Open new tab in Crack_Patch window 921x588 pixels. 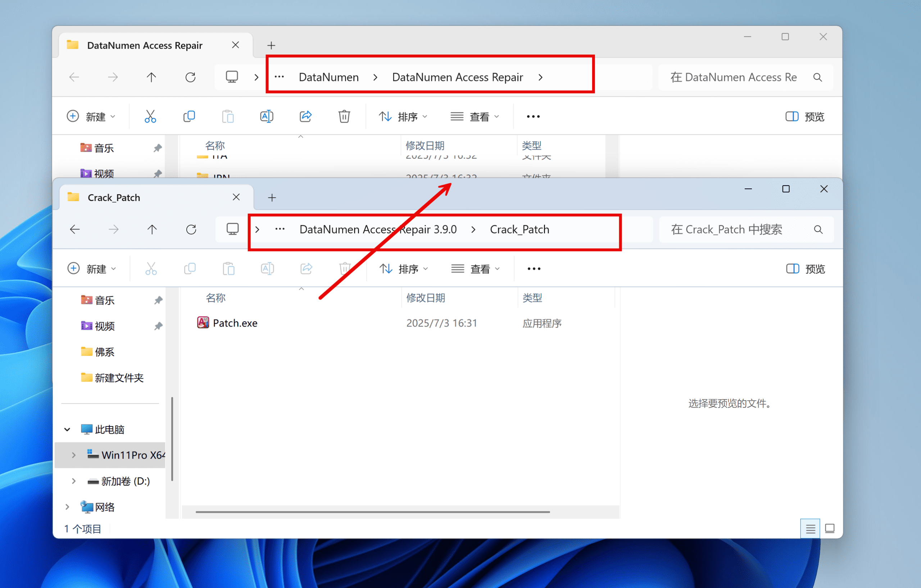tap(272, 198)
